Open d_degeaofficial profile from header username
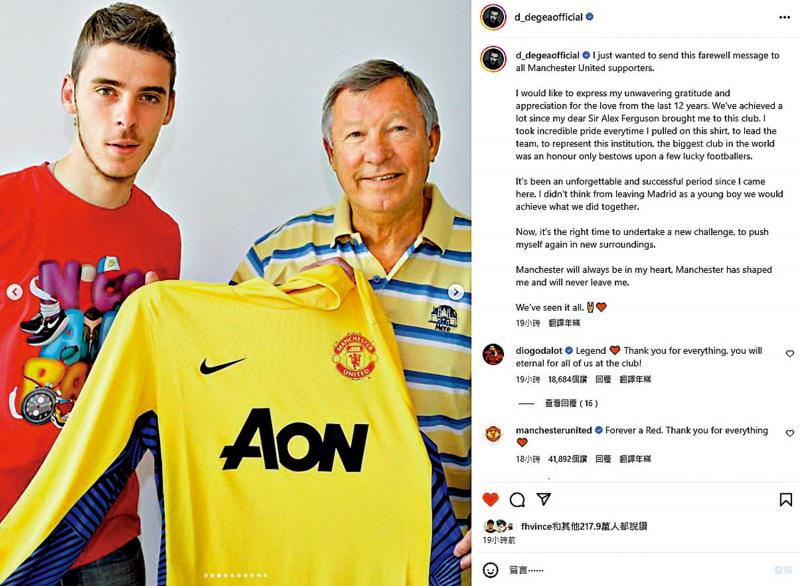800x586 pixels. click(548, 17)
